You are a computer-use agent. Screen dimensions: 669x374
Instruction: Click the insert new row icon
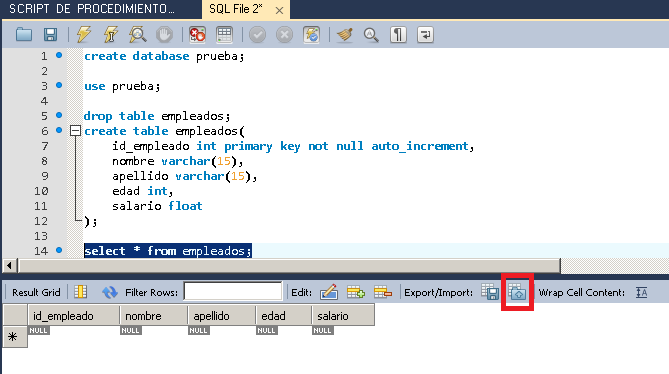coord(355,292)
